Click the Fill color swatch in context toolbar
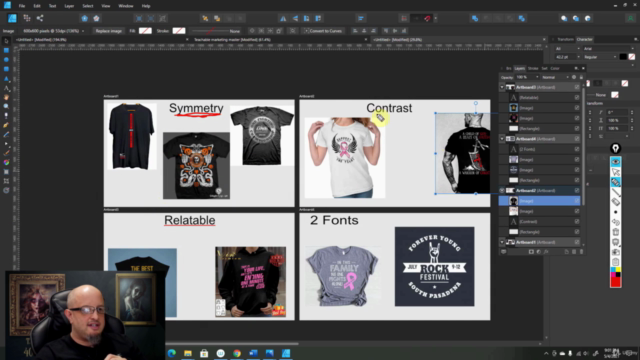Screen dimensions: 640x360 point(145,31)
